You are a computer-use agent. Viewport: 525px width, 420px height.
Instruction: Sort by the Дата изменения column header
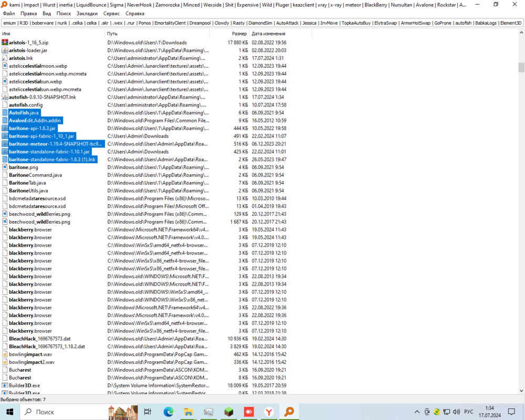(x=280, y=34)
